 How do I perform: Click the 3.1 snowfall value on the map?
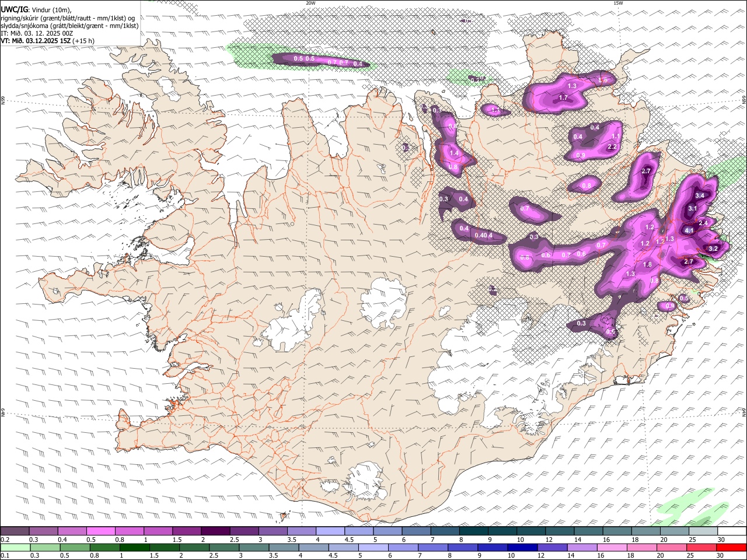coord(693,208)
